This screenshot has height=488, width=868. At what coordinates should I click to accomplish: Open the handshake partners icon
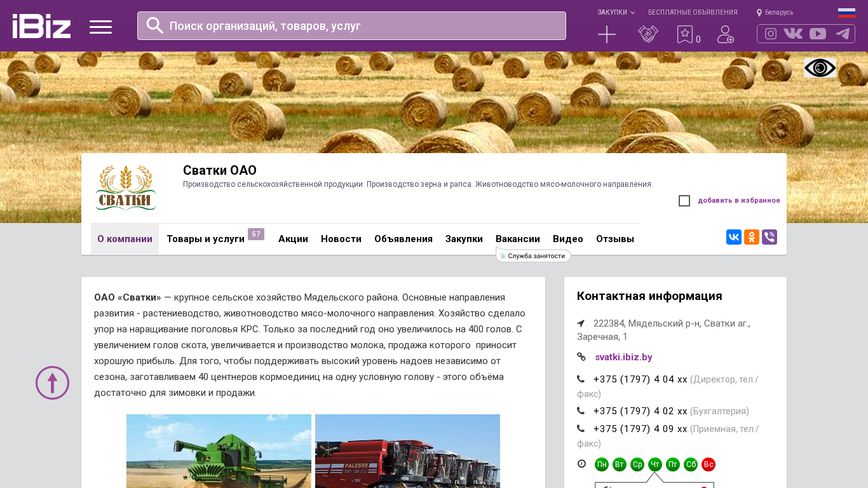click(648, 34)
